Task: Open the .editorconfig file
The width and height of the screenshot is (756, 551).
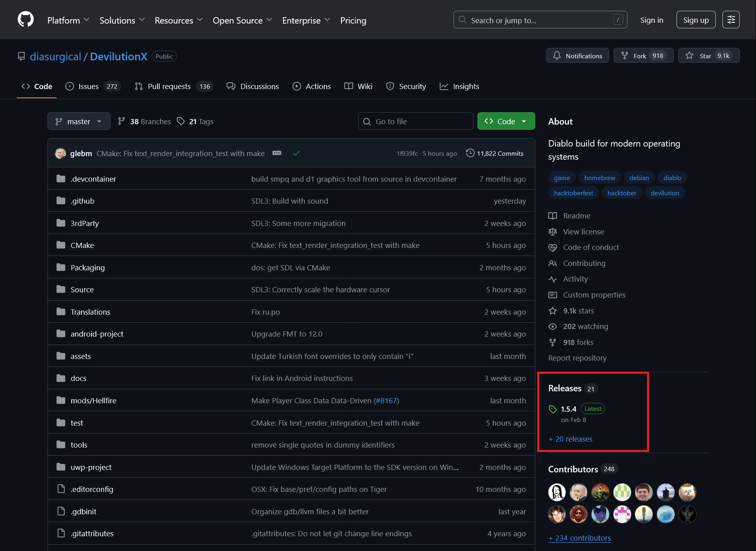Action: tap(92, 489)
